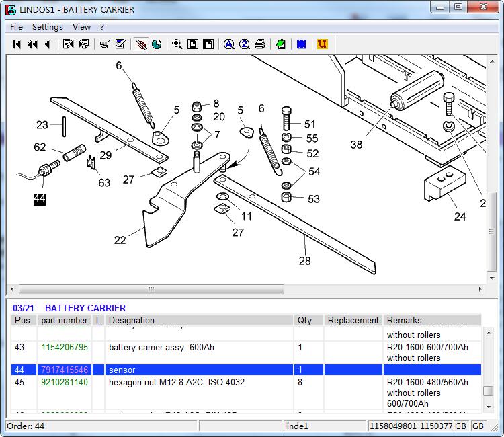Click callout number 24 in drawing
The image size is (504, 437).
[460, 216]
